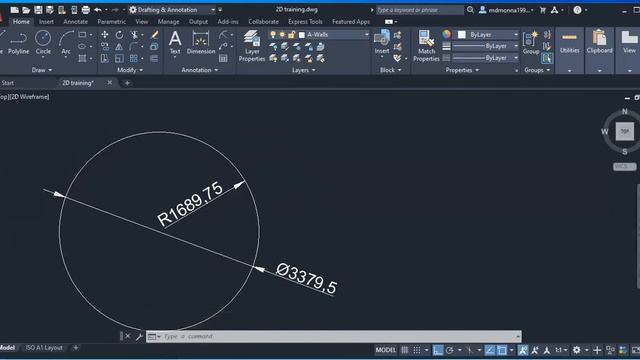Toggle the drawing grid display
The image size is (640, 360).
coord(404,350)
